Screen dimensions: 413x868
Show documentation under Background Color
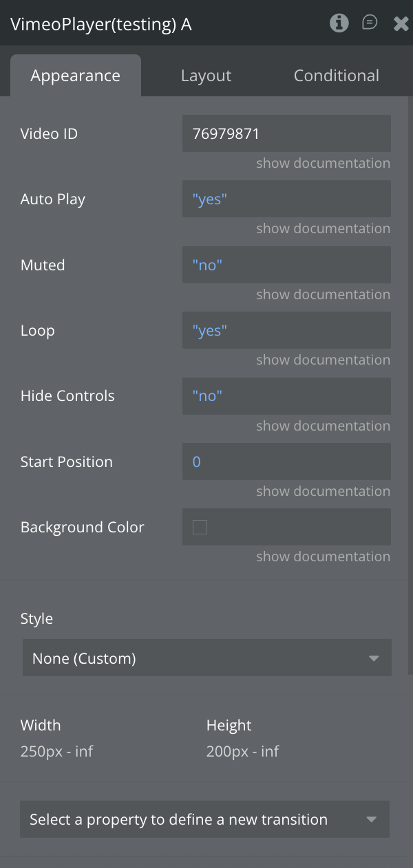323,556
